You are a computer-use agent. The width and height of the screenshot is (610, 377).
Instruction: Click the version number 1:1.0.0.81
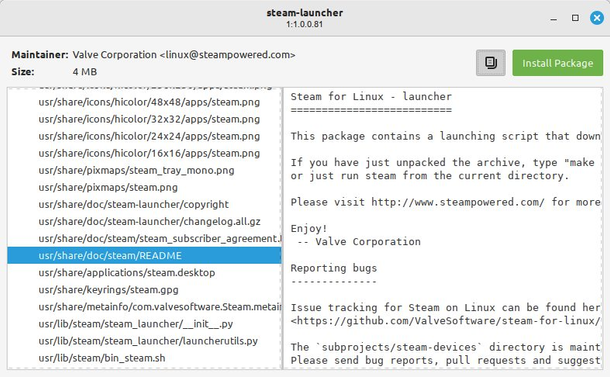[305, 24]
